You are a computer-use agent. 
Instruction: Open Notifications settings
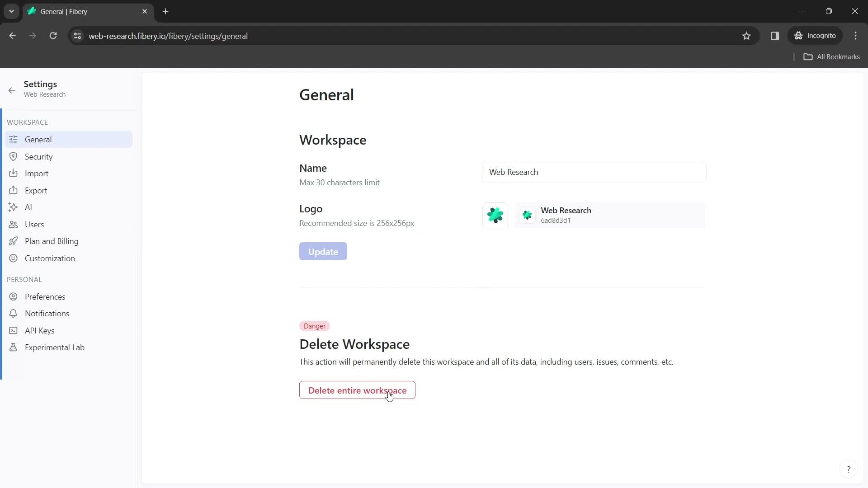pos(69,313)
